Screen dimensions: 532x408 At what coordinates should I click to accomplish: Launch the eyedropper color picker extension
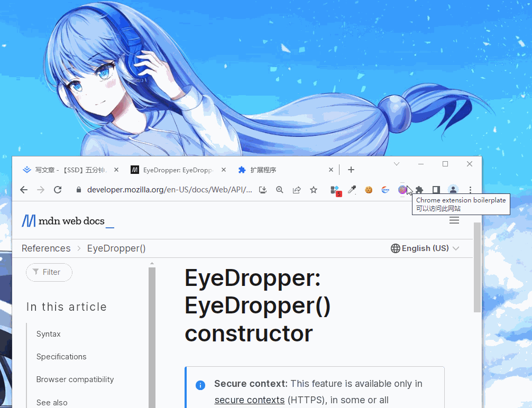[352, 190]
